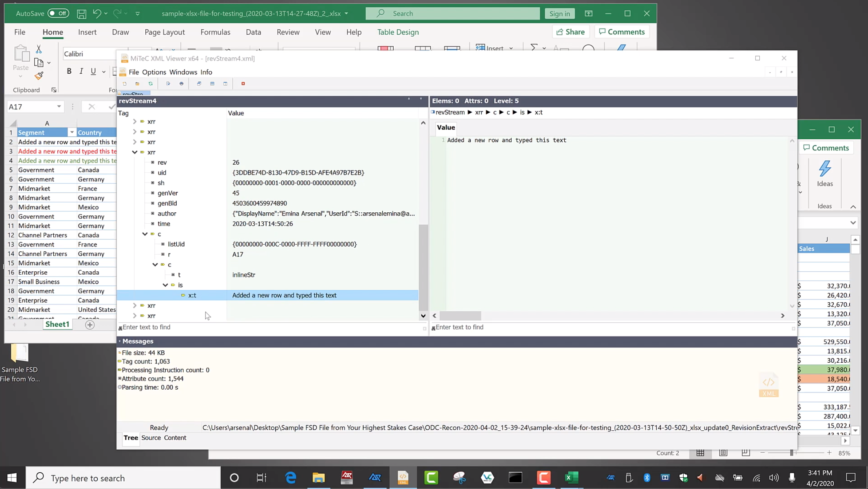Click the Tile horizontally icon

(212, 84)
